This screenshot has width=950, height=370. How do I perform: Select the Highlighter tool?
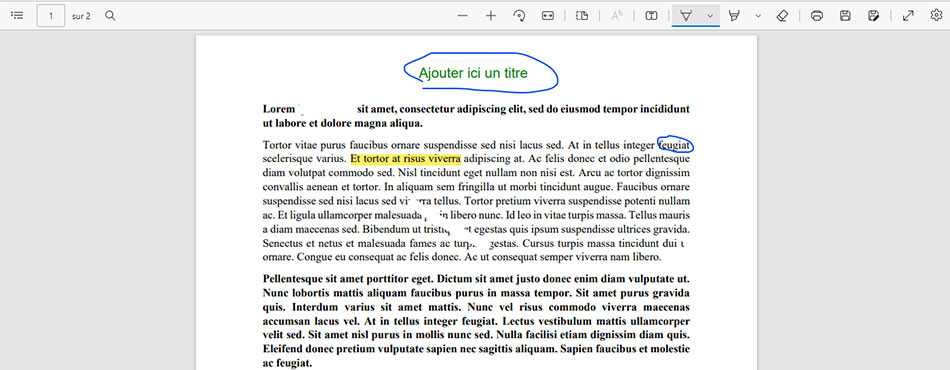(x=734, y=16)
